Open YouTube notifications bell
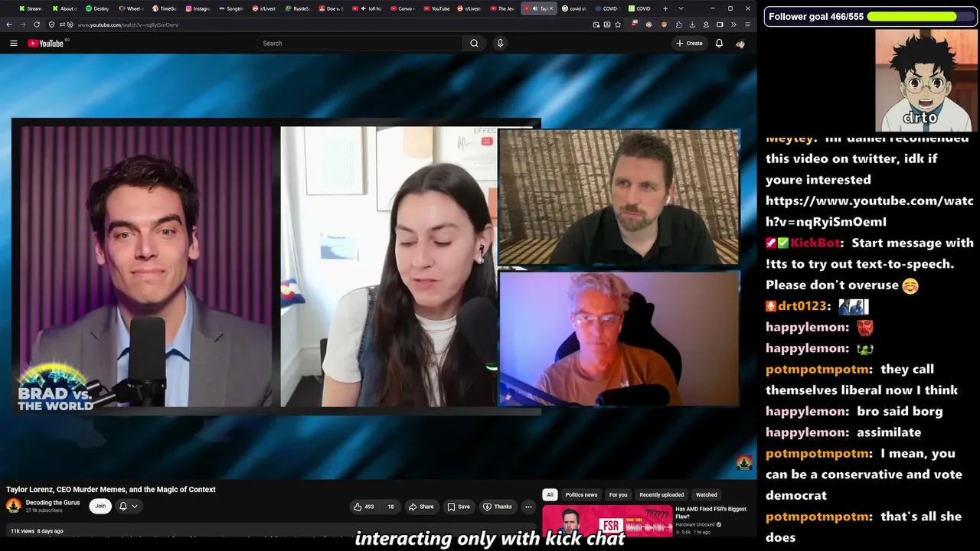Viewport: 980px width, 551px height. tap(719, 44)
